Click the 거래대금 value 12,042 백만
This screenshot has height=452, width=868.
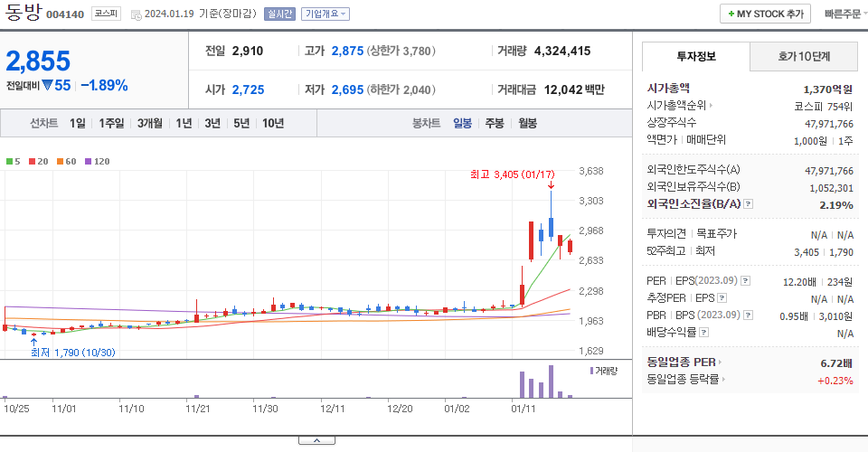point(575,89)
